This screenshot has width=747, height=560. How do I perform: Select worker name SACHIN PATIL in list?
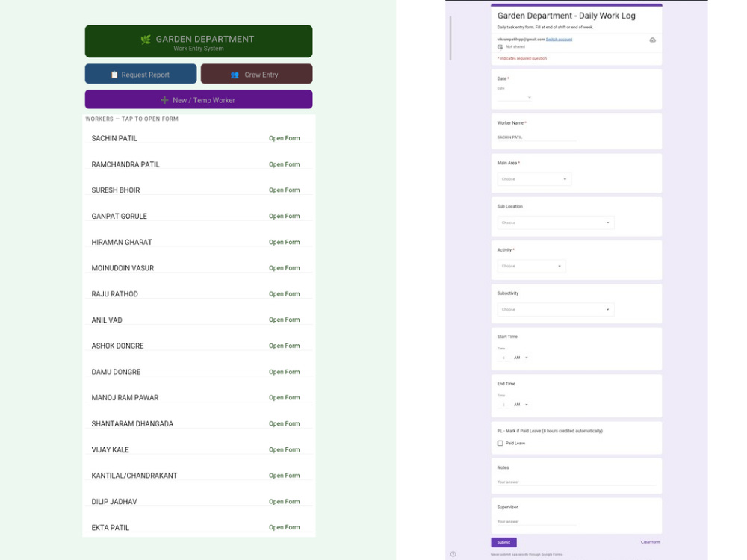[114, 138]
